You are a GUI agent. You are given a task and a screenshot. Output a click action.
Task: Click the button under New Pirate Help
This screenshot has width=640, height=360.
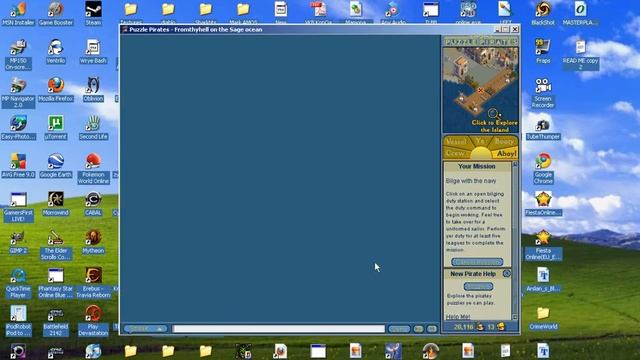pyautogui.click(x=478, y=287)
